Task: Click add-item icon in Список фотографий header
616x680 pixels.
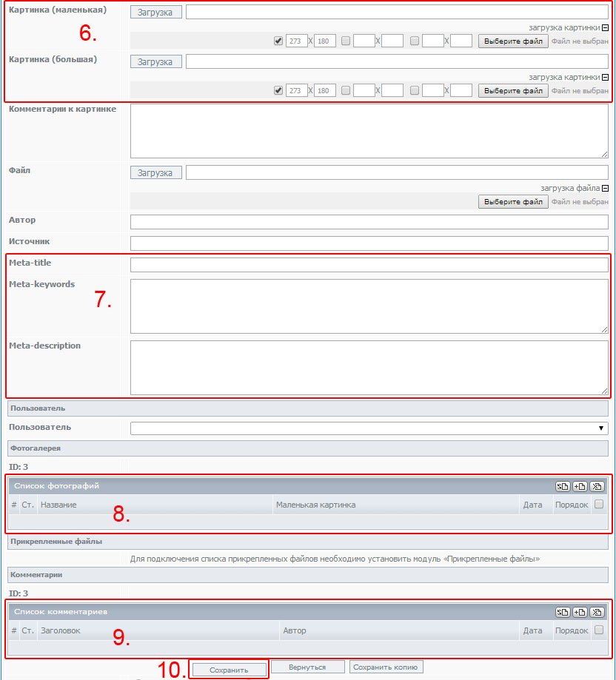Action: coord(580,486)
